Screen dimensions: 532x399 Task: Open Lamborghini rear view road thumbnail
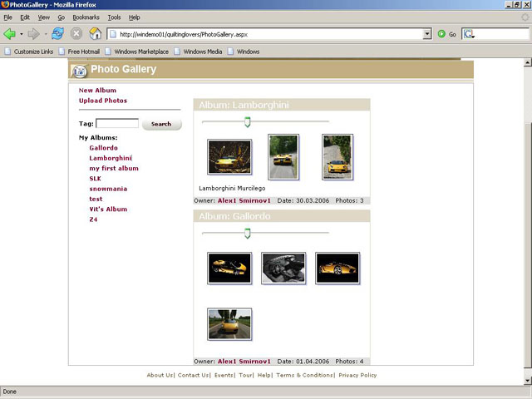[x=283, y=157]
